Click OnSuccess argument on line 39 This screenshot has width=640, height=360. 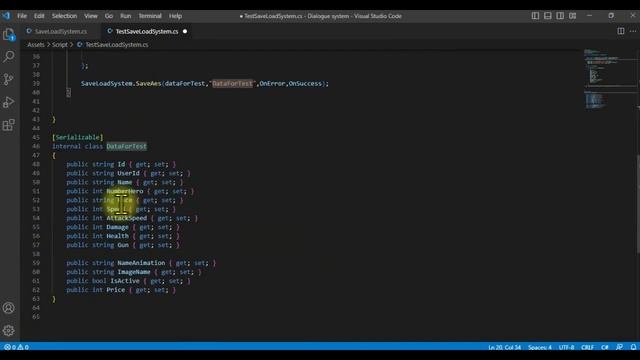(305, 83)
